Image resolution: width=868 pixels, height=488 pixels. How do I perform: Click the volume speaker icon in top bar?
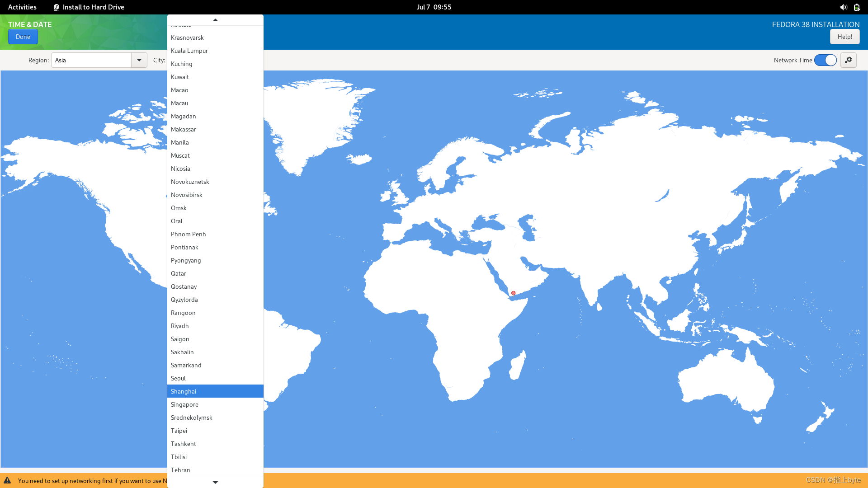tap(844, 7)
